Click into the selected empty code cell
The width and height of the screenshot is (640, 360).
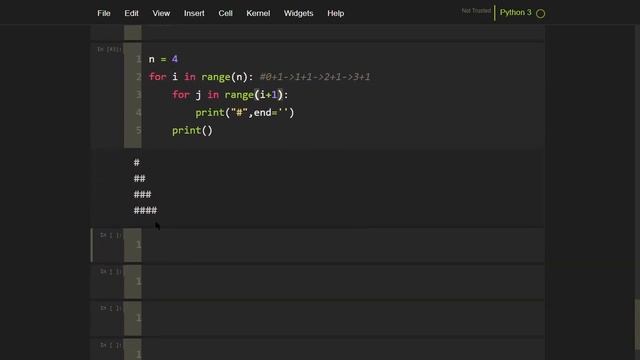[343, 245]
